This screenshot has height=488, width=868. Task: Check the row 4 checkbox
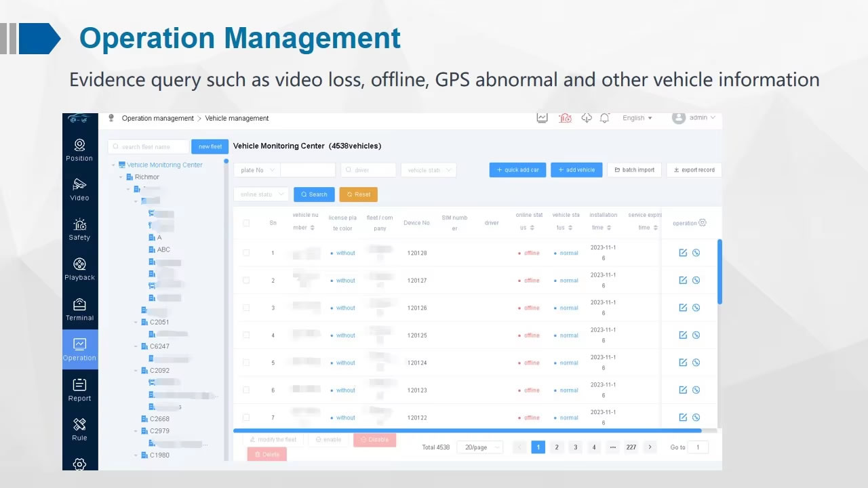pyautogui.click(x=246, y=335)
